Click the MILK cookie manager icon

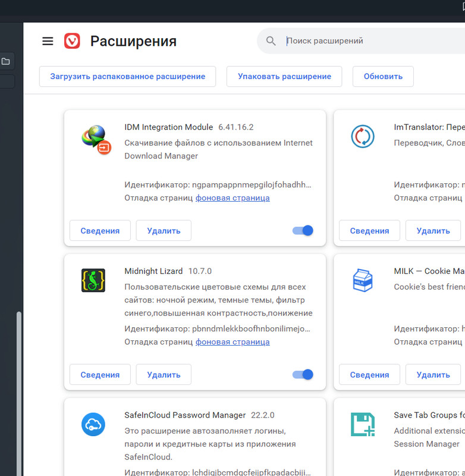pos(363,280)
